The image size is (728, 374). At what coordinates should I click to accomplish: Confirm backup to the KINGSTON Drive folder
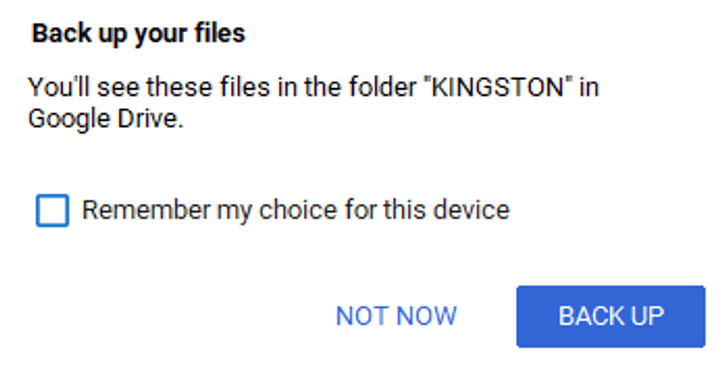(x=611, y=316)
